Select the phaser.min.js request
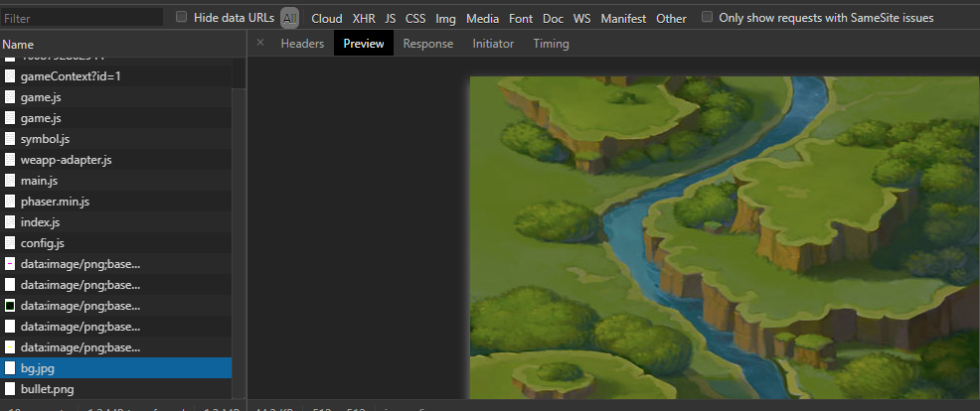 tap(115, 202)
